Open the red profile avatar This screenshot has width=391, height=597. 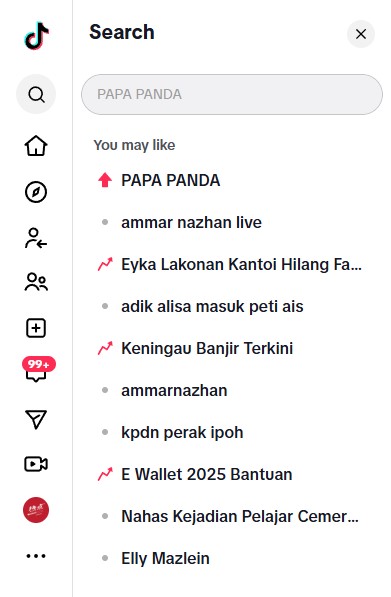coord(36,510)
